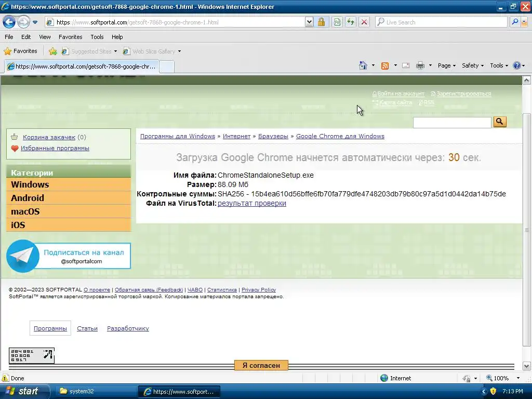Click the orange site search magnifier button

(500, 122)
